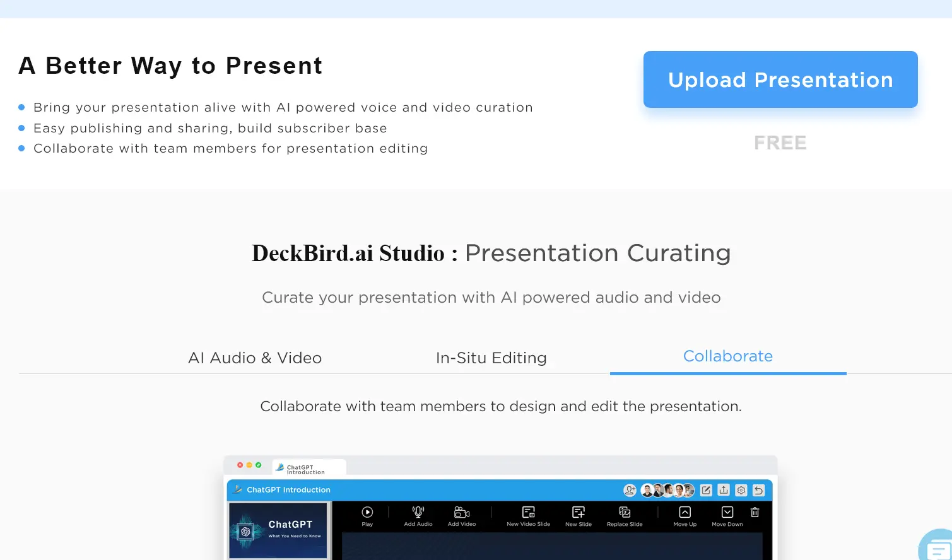Screen dimensions: 952x560
Task: Click the add collaborator icon
Action: 629,490
